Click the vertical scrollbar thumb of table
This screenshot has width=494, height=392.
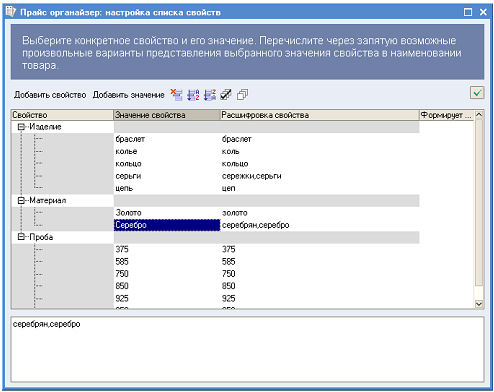[x=479, y=203]
